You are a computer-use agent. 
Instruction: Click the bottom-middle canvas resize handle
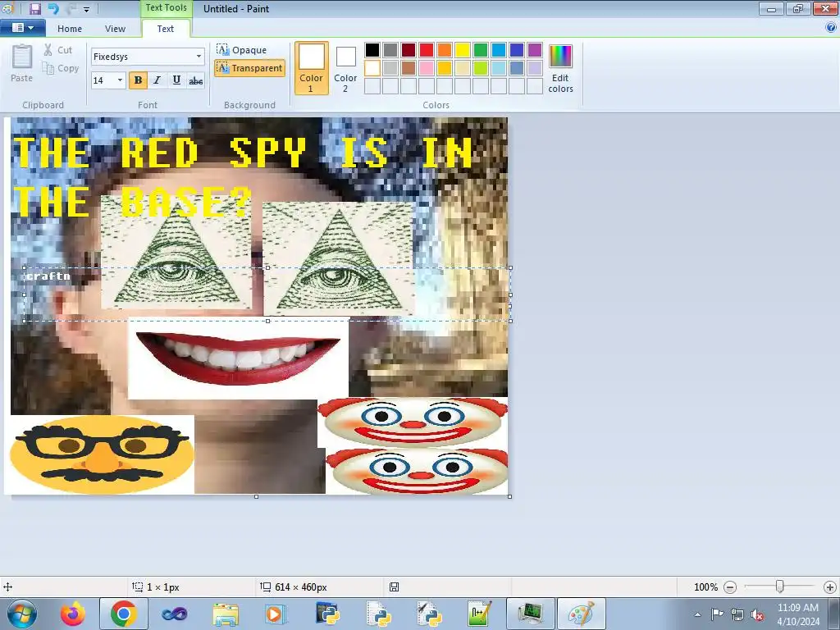tap(256, 496)
